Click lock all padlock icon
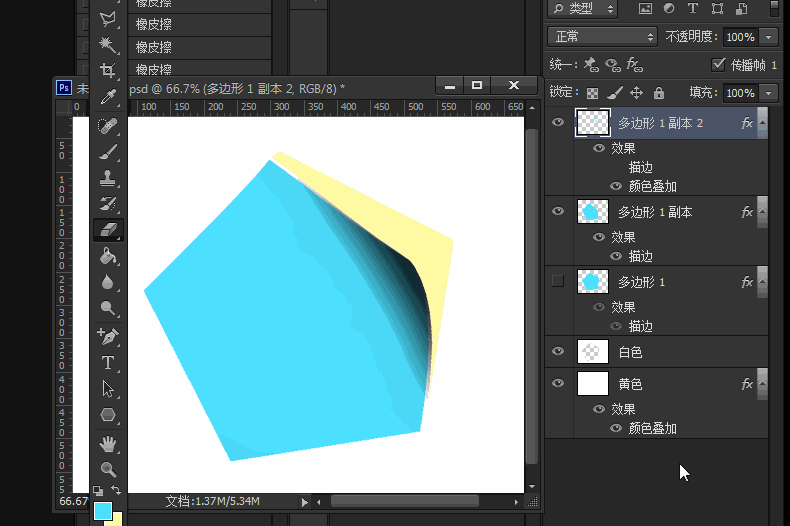 (659, 93)
